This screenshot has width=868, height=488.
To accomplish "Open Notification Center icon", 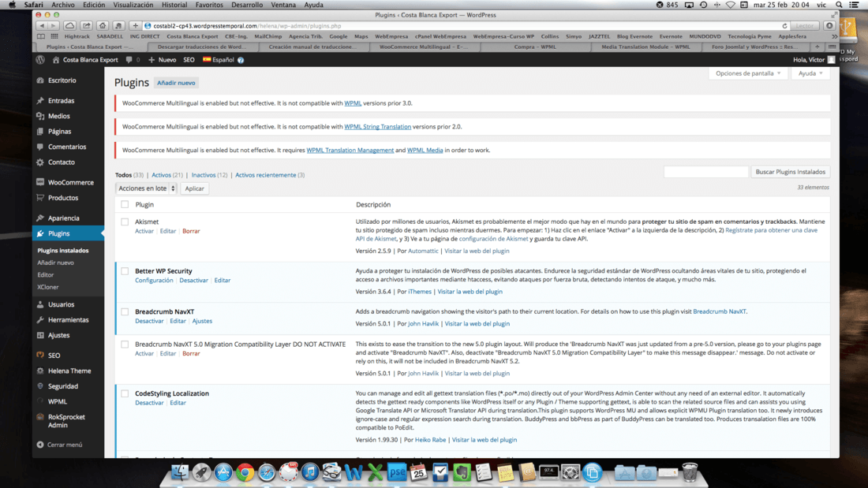I will click(854, 5).
